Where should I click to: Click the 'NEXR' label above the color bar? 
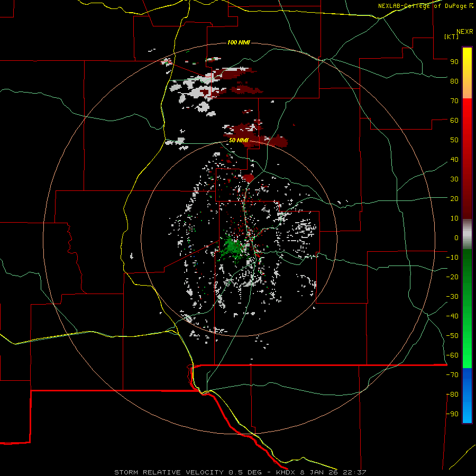465,32
